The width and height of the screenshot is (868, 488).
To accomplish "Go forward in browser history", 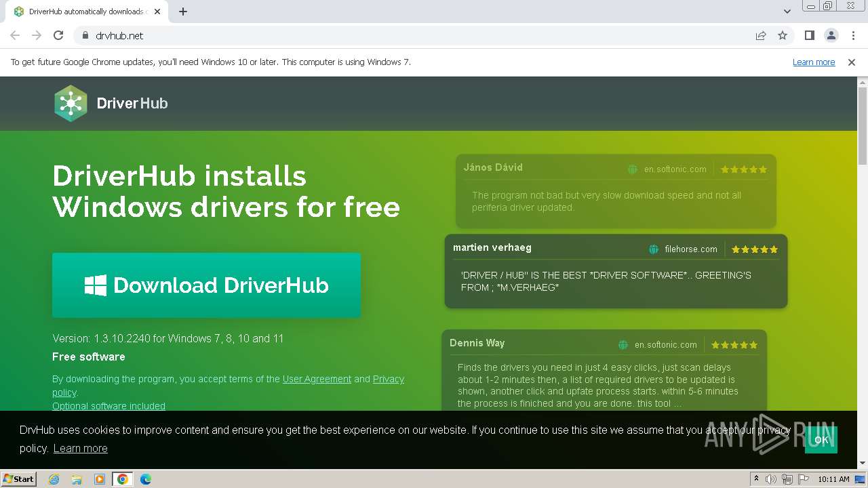I will [37, 36].
